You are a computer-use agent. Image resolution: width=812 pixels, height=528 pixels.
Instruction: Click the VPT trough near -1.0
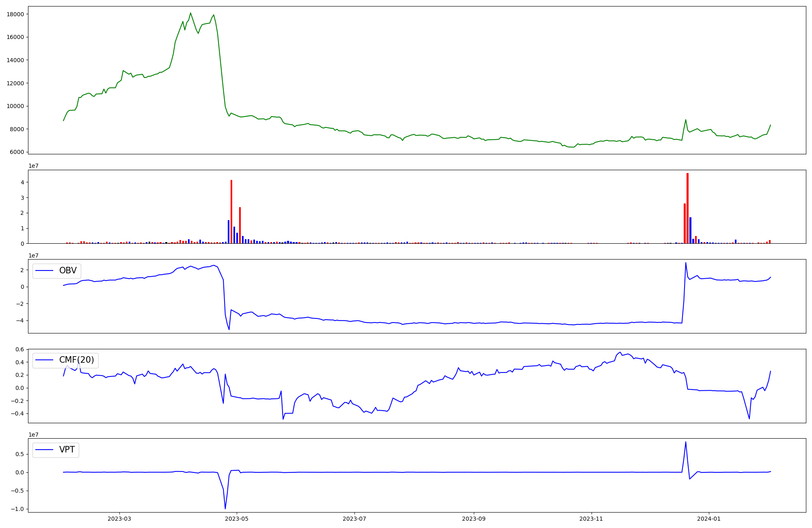(225, 509)
